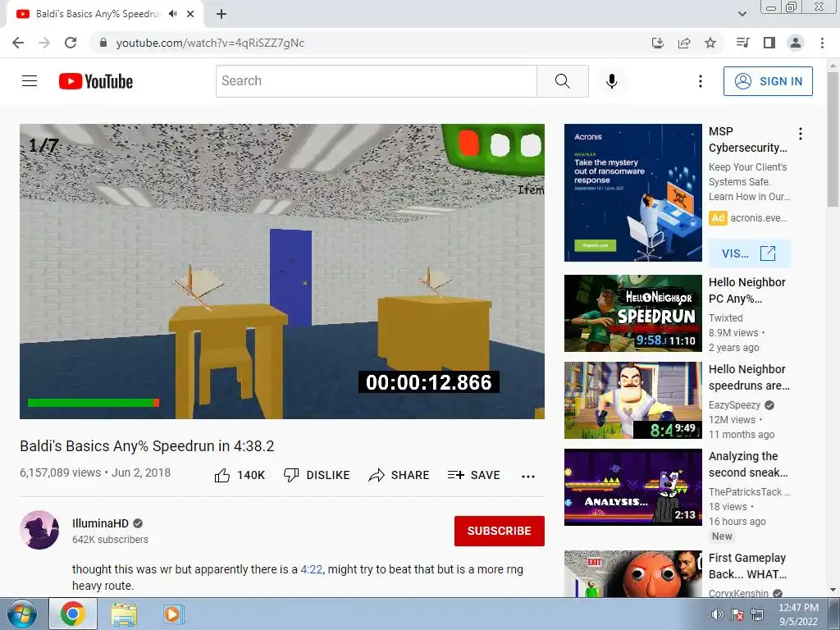This screenshot has width=840, height=630.
Task: Click Chrome icon in taskbar
Action: (73, 614)
